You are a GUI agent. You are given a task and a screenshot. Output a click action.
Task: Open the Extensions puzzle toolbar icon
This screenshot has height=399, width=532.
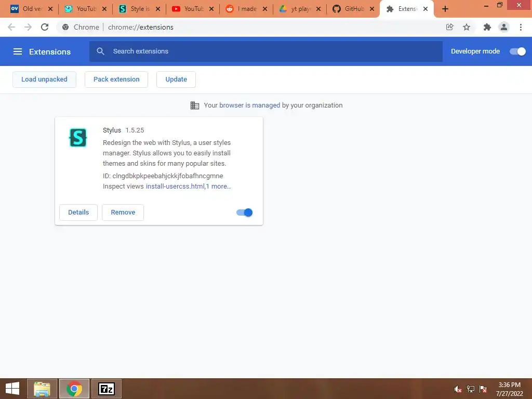[x=487, y=27]
